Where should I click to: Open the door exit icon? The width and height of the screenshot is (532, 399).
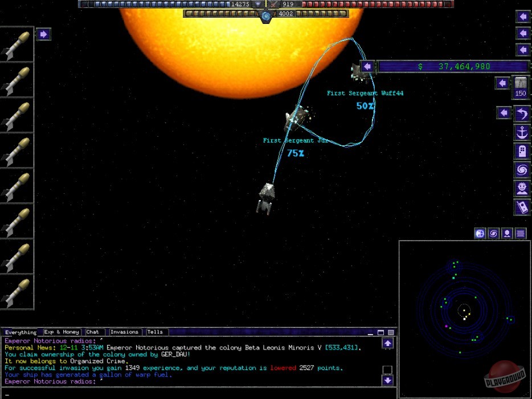521,152
